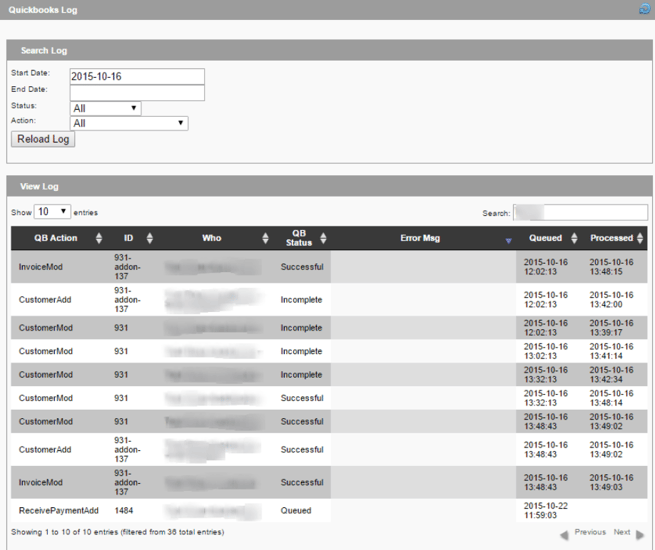Click the QB Status sort arrows

pos(323,238)
